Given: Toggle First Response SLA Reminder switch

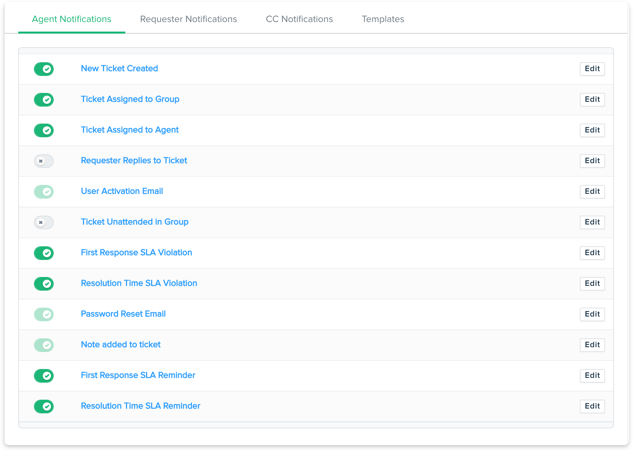Looking at the screenshot, I should tap(44, 376).
